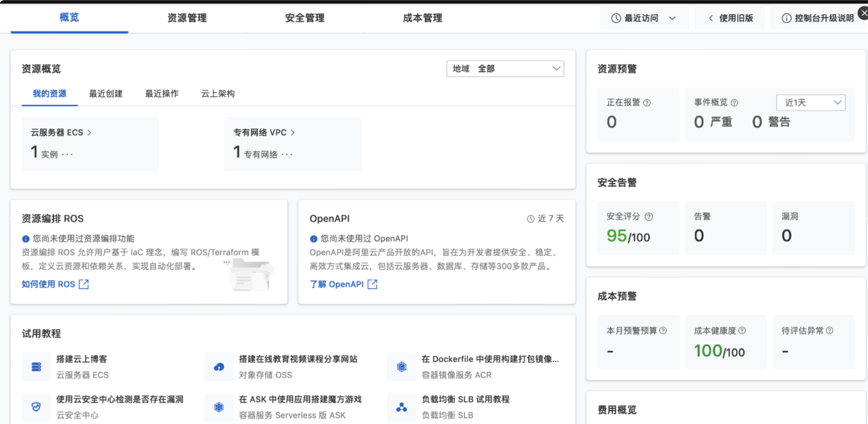868x424 pixels.
Task: Expand the 近1天 time range selector
Action: click(811, 102)
